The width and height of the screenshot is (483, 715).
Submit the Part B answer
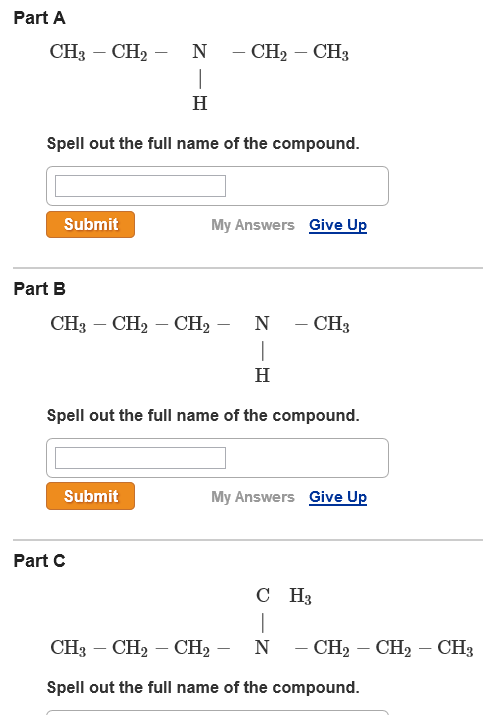click(90, 496)
